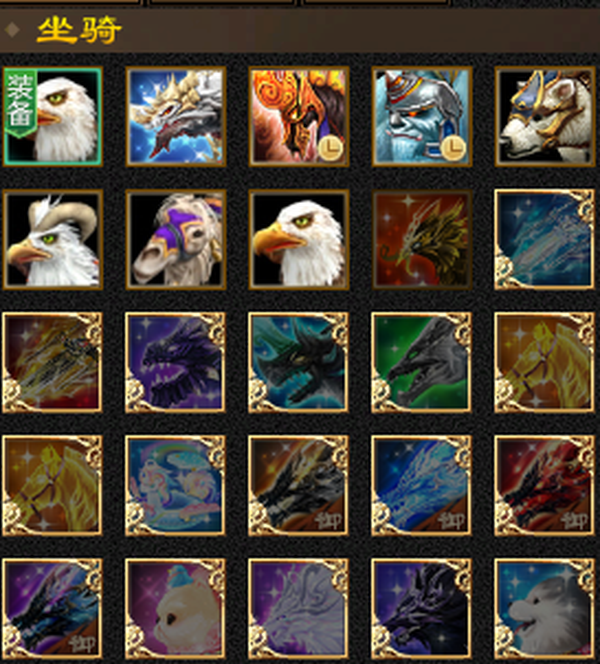The width and height of the screenshot is (600, 664).
Task: Pick the gray dragon on green background
Action: [x=422, y=362]
